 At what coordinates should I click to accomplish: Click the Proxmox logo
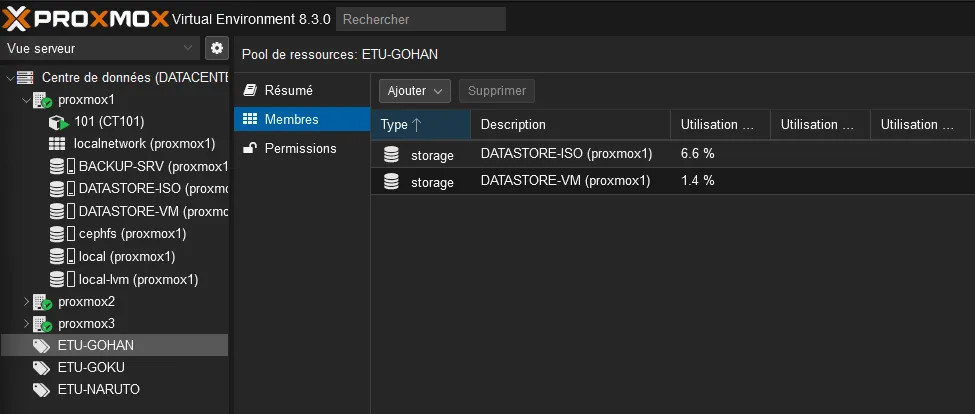(85, 19)
